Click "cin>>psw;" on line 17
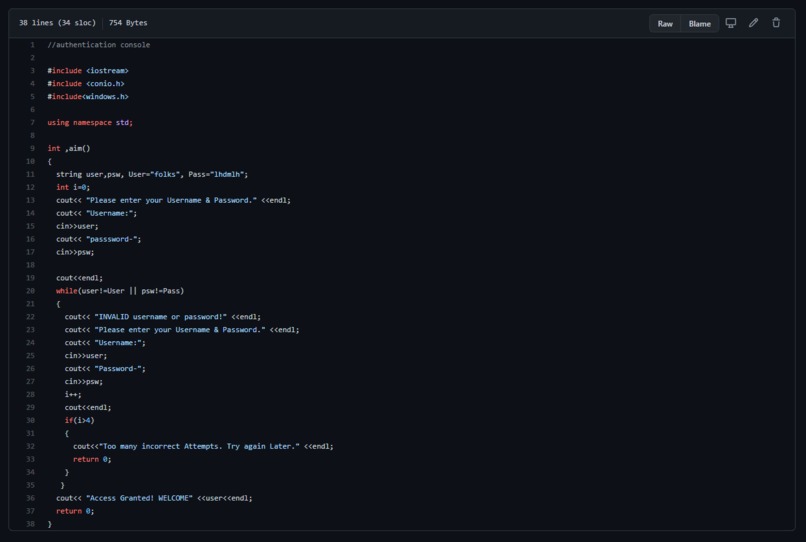Image resolution: width=806 pixels, height=542 pixels. tap(75, 252)
